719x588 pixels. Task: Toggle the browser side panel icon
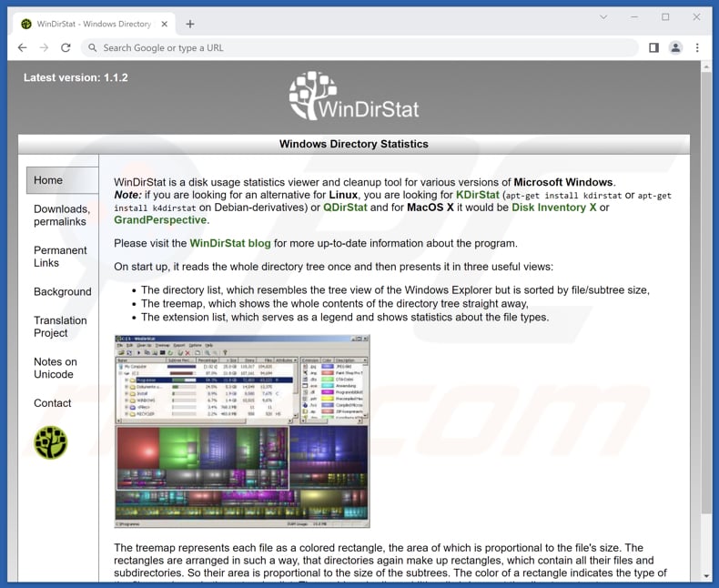coord(653,47)
